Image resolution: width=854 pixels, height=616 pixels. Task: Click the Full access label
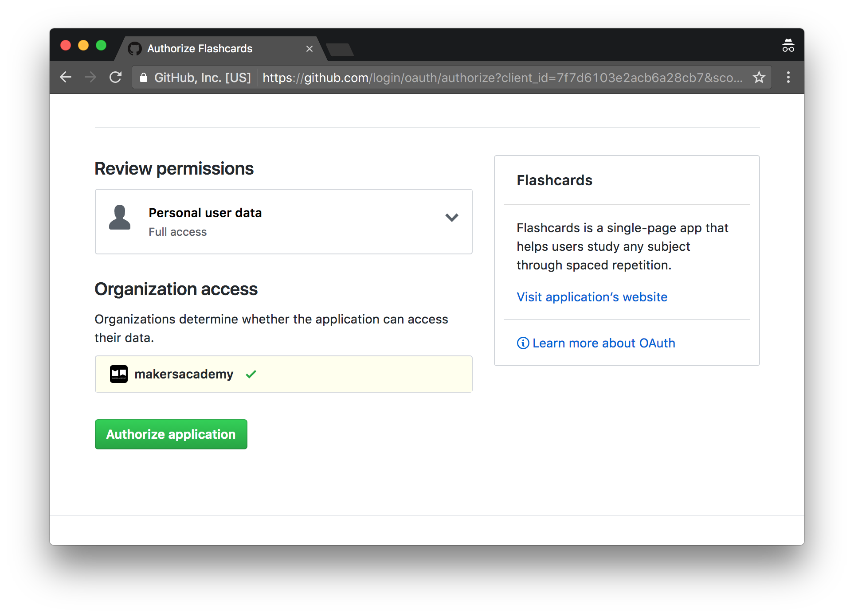tap(177, 232)
